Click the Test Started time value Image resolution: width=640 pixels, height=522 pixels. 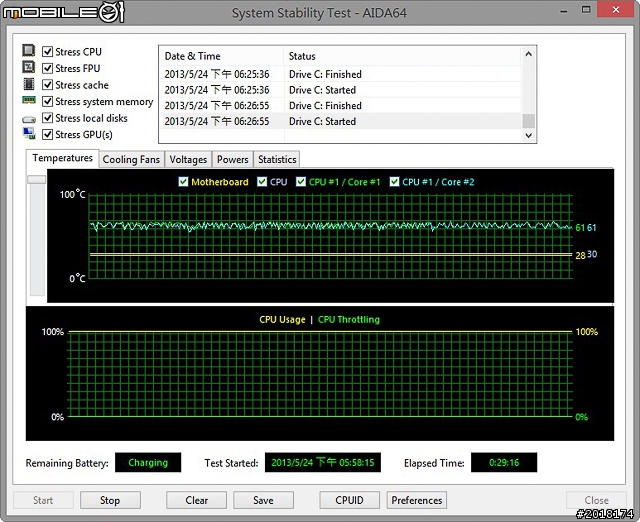click(x=322, y=462)
